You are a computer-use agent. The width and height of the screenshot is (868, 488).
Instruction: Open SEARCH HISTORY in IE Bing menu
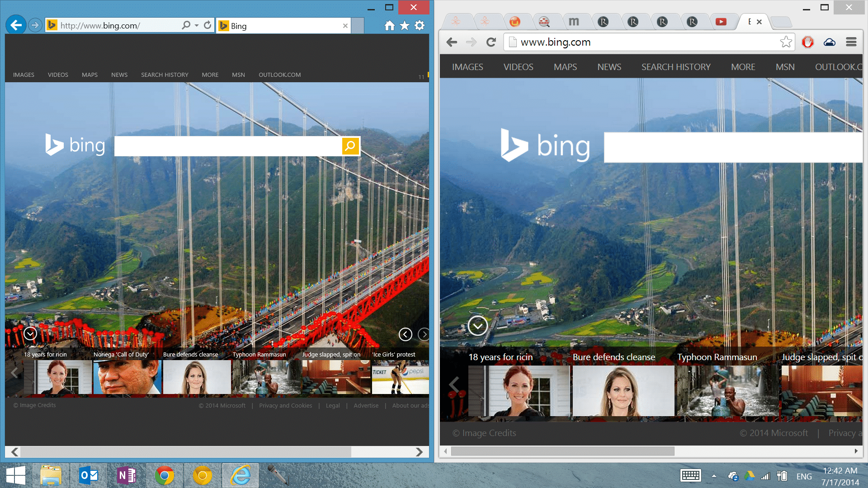165,75
